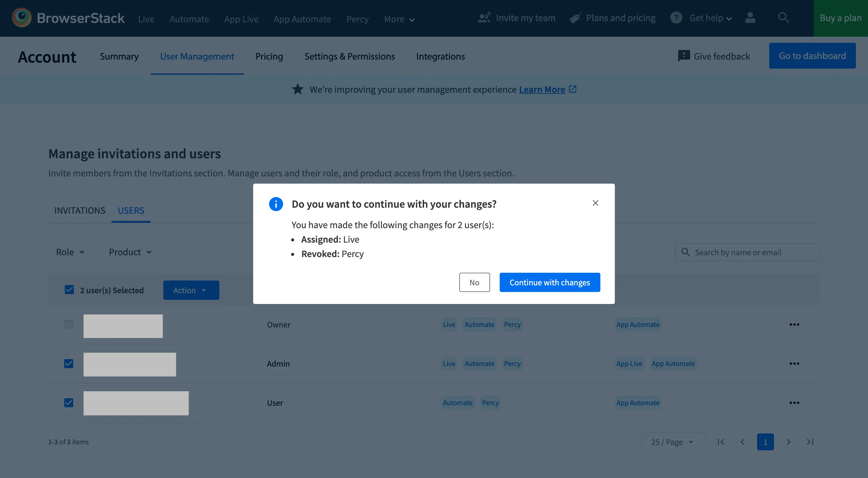Open the search magnifier icon

click(x=784, y=18)
